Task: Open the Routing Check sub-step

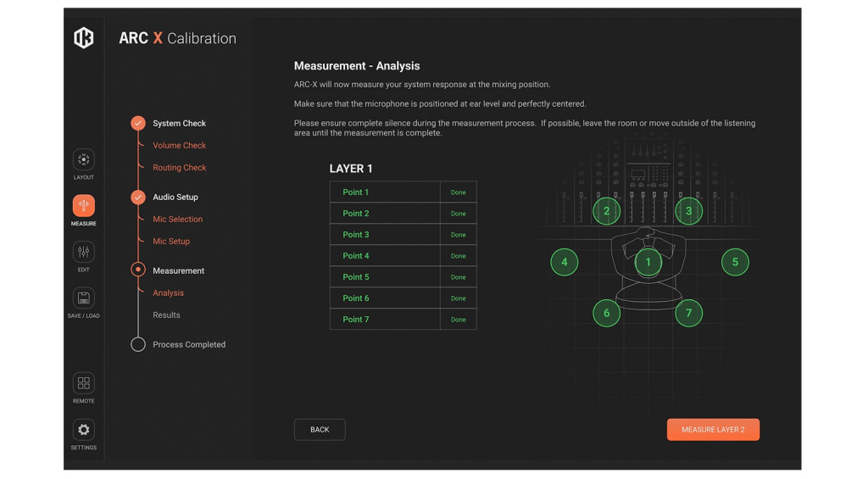Action: click(180, 168)
